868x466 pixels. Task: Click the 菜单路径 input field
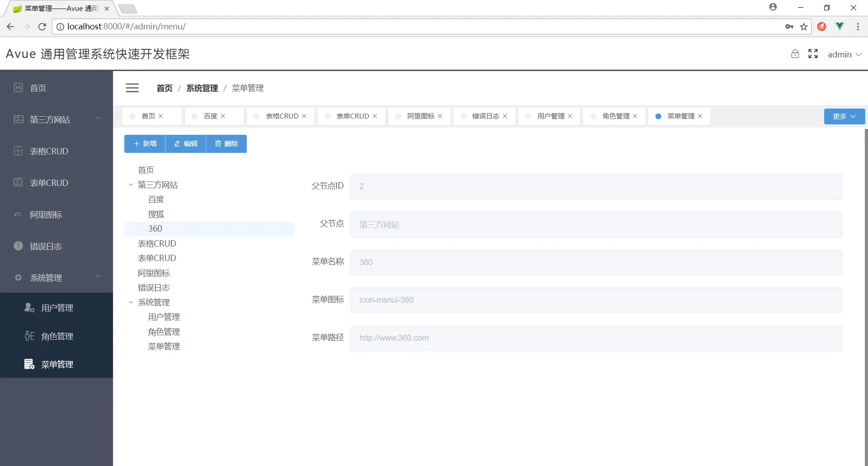point(596,338)
